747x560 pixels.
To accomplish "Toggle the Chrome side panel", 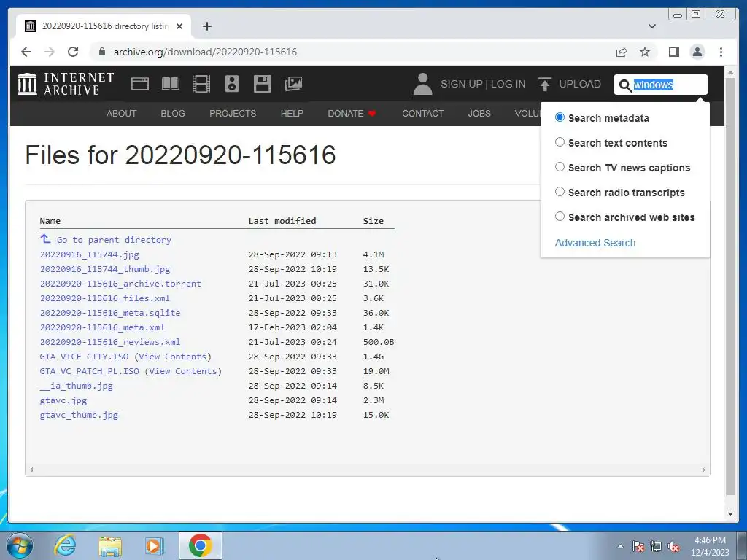I will [x=673, y=52].
